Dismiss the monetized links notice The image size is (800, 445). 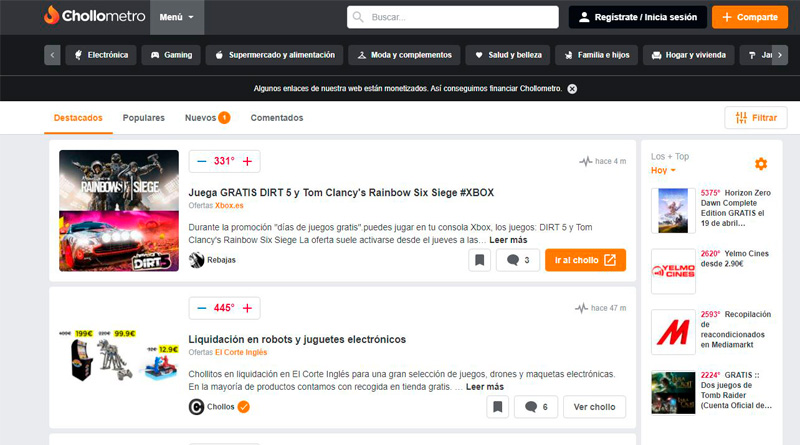[x=572, y=89]
